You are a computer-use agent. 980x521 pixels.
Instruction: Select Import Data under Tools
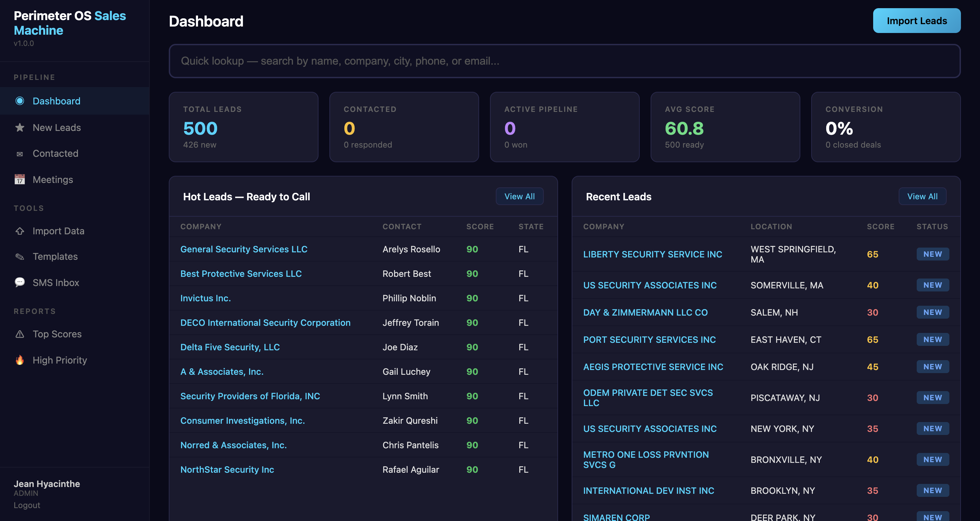(x=75, y=231)
